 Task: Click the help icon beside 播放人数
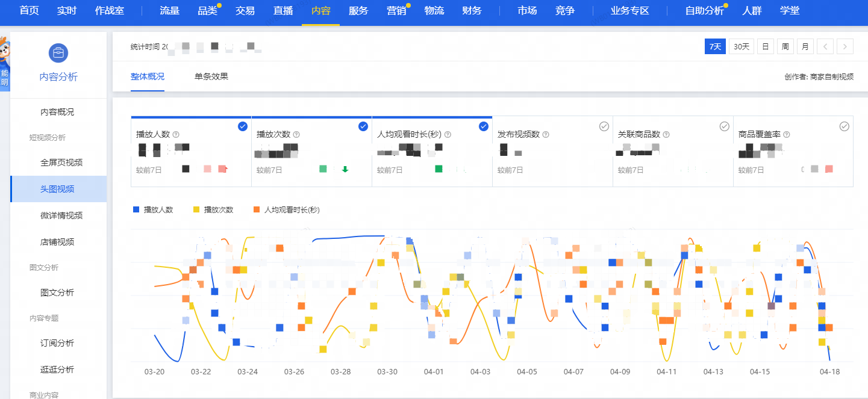coord(176,135)
